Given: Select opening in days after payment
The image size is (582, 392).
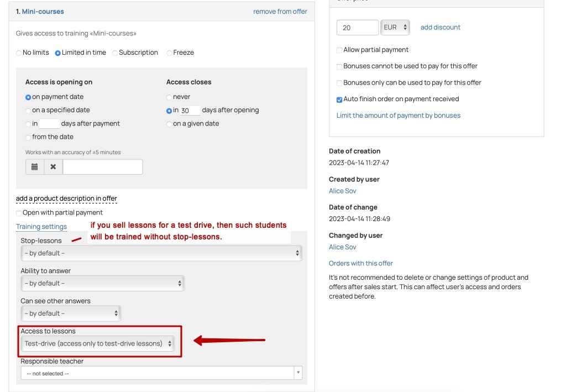Looking at the screenshot, I should pos(28,124).
